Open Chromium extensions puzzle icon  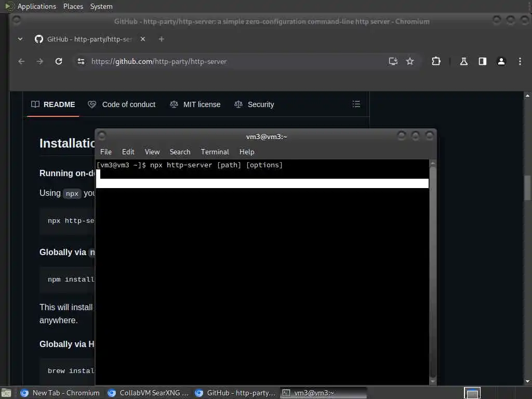[x=436, y=61]
